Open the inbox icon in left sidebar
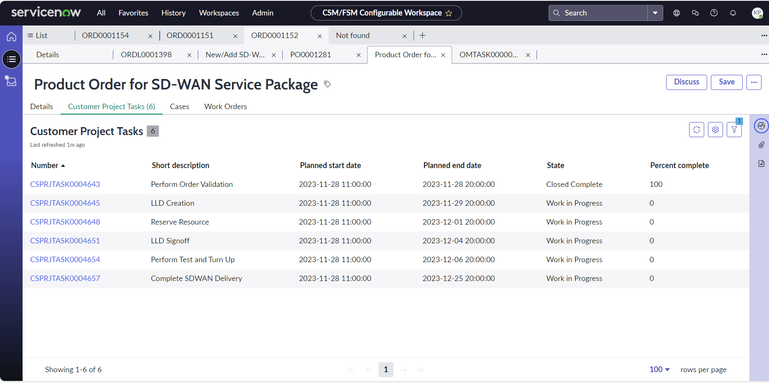This screenshot has width=769, height=383. (11, 81)
